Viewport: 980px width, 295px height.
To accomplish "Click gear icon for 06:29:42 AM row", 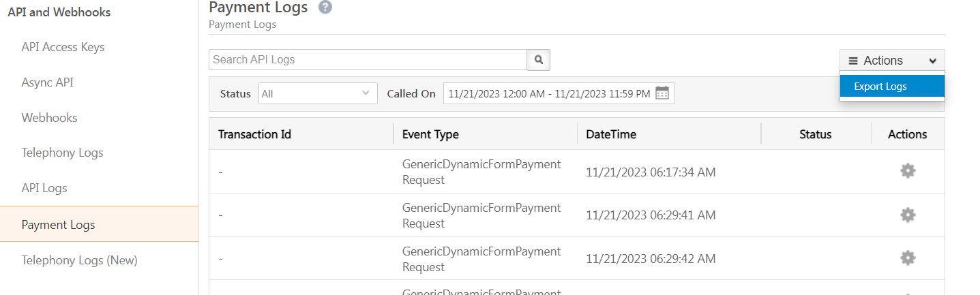I will click(907, 258).
